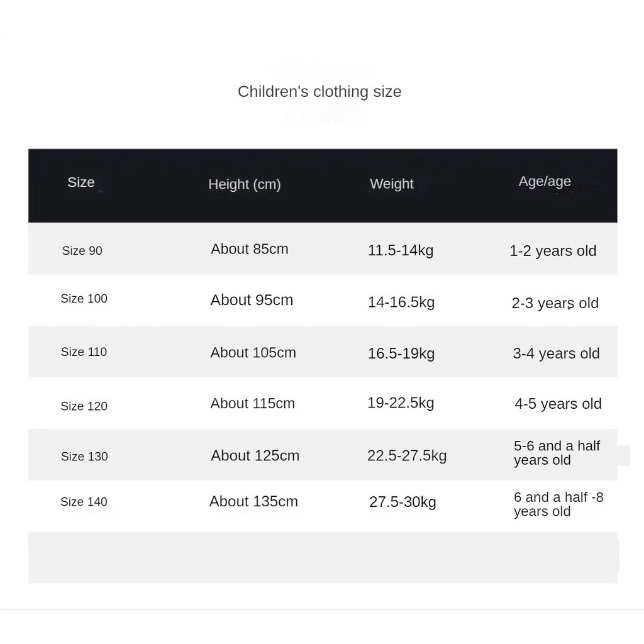This screenshot has width=644, height=644.
Task: Click the "About 135cm" height cell
Action: pyautogui.click(x=253, y=502)
